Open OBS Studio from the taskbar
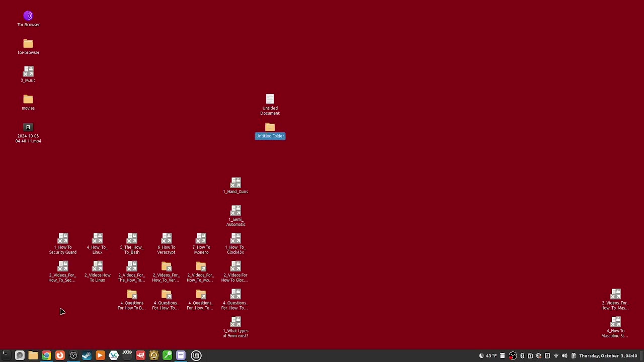The image size is (644, 362). (73, 355)
